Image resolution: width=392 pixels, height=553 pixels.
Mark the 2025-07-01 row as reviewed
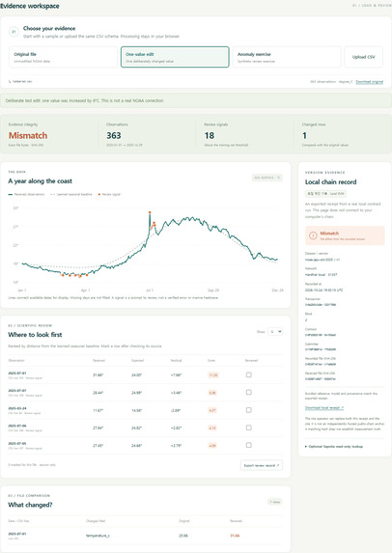coord(249,374)
